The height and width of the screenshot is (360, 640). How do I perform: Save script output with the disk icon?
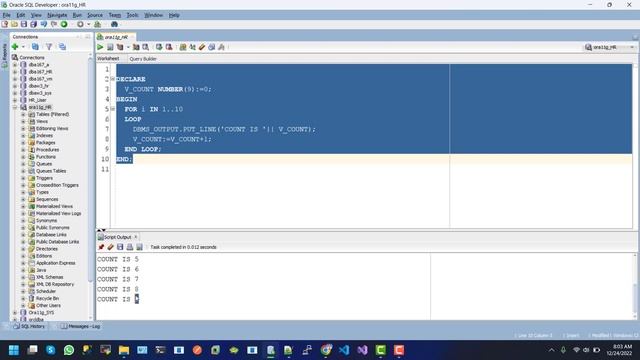click(120, 247)
